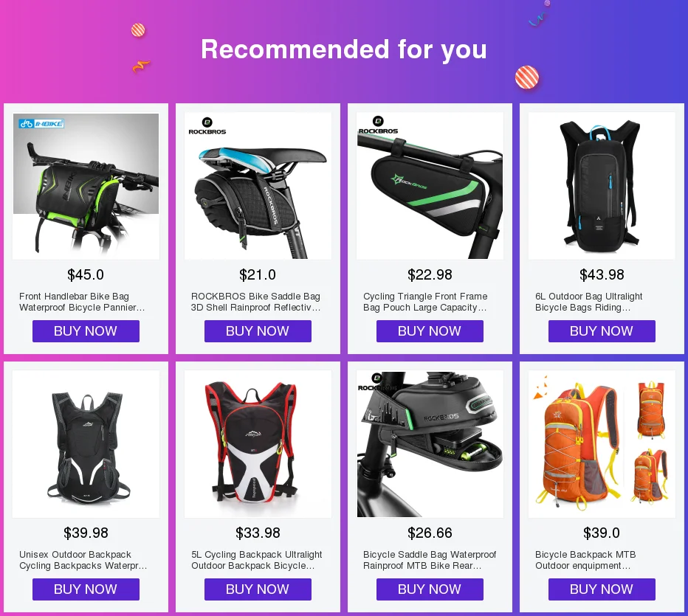
Task: Click the Bicycle Backpack MTB Outdoor title
Action: 585,561
